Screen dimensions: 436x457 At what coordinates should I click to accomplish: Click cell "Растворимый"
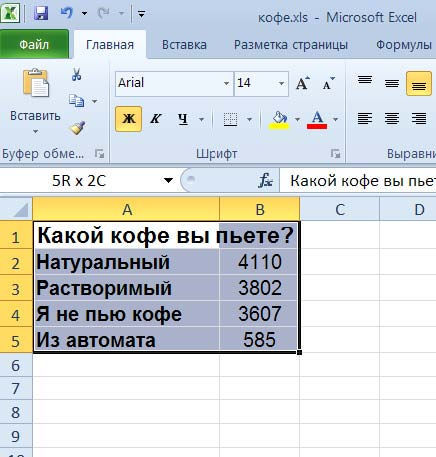126,288
